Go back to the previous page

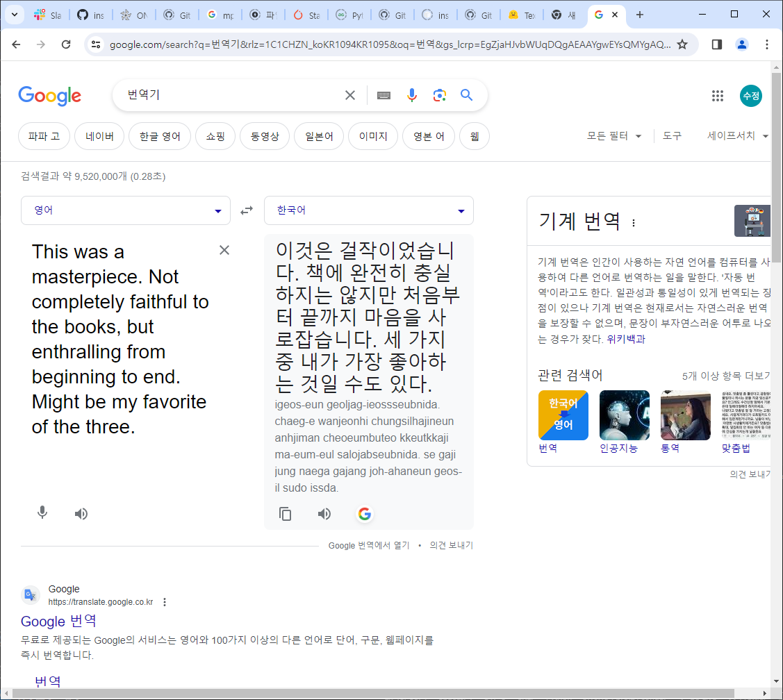pyautogui.click(x=16, y=44)
